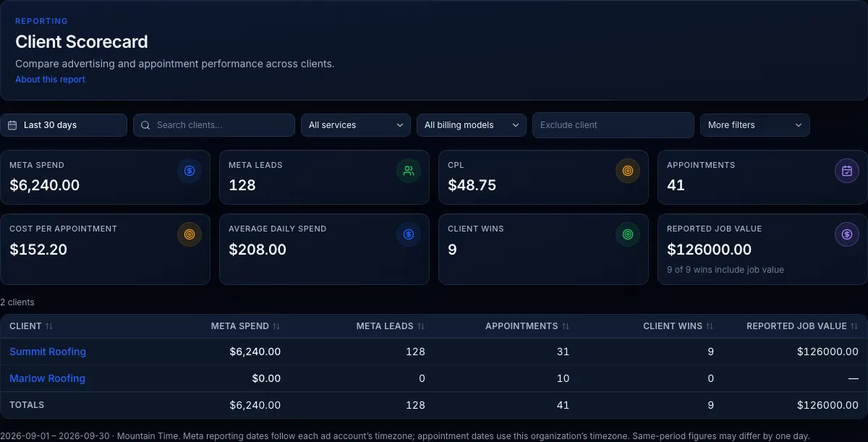
Task: Sort by Meta Leads column header
Action: [391, 326]
